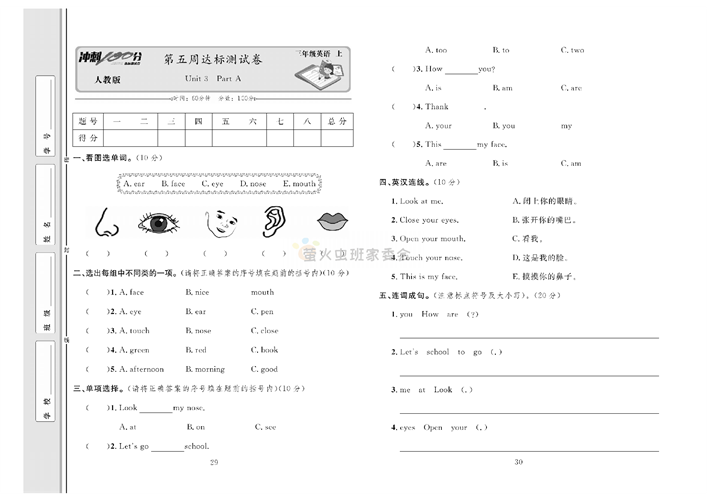Viewport: 707px width, 500px height.
Task: Pick 'A. too' answer option
Action: [436, 50]
